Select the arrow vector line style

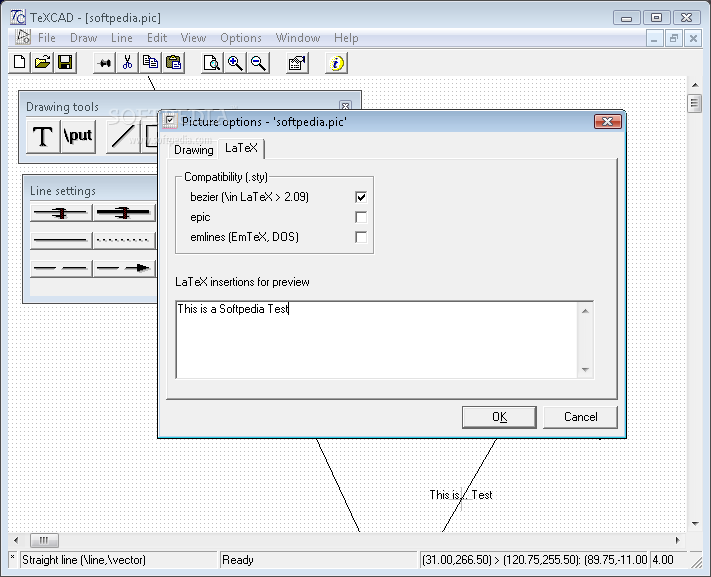tap(124, 268)
